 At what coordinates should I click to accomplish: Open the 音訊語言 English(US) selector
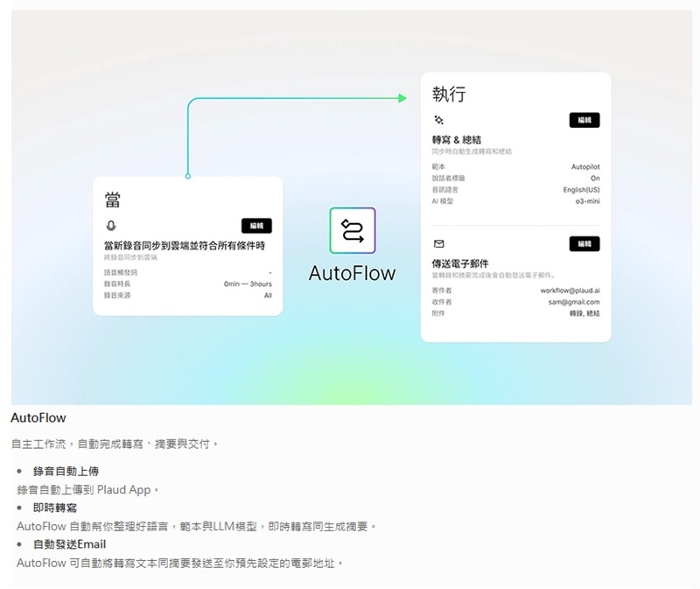[x=581, y=189]
